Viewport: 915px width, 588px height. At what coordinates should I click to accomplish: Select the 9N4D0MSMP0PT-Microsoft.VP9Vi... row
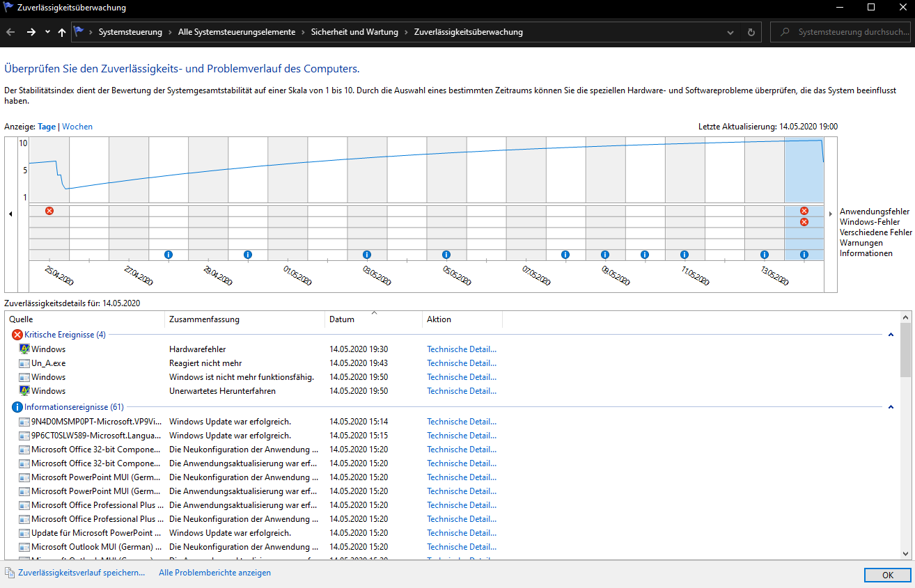coord(453,422)
